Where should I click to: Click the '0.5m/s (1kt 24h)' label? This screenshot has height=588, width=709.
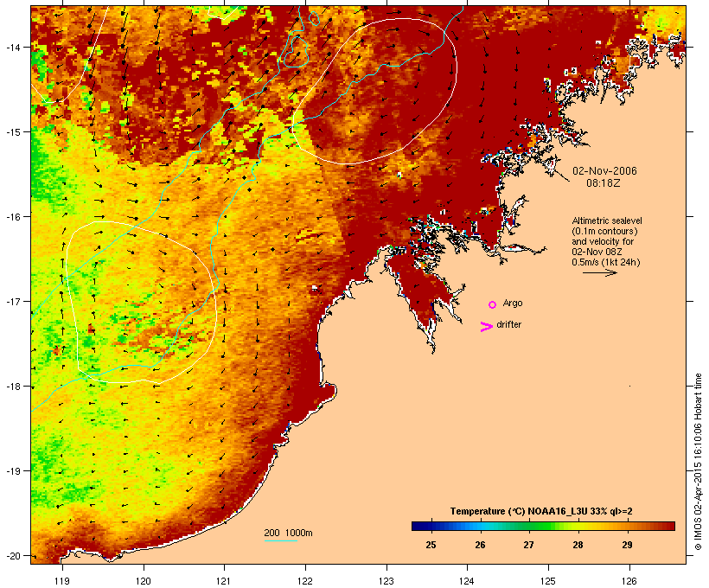[x=605, y=262]
